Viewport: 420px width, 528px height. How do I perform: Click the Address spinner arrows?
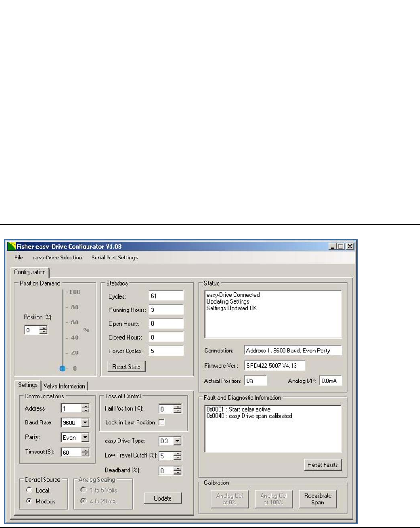(x=85, y=409)
